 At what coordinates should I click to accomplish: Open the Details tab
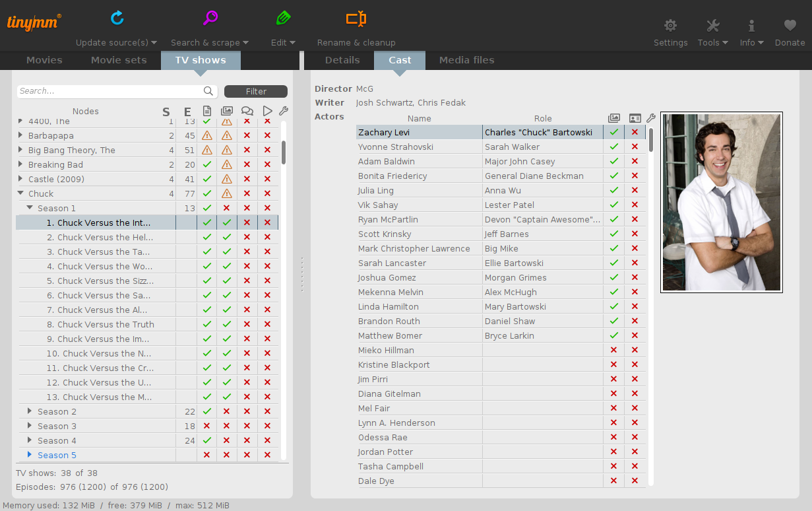tap(342, 60)
